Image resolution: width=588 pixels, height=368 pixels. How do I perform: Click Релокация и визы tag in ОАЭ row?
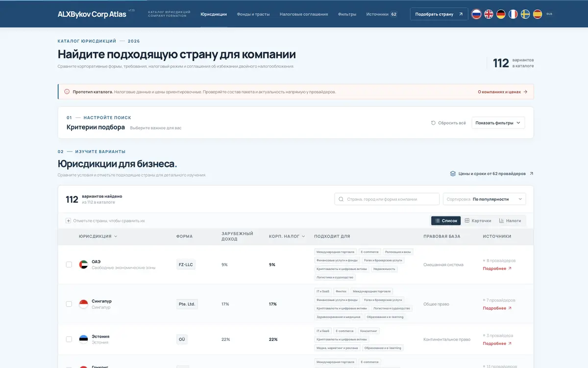pyautogui.click(x=398, y=252)
